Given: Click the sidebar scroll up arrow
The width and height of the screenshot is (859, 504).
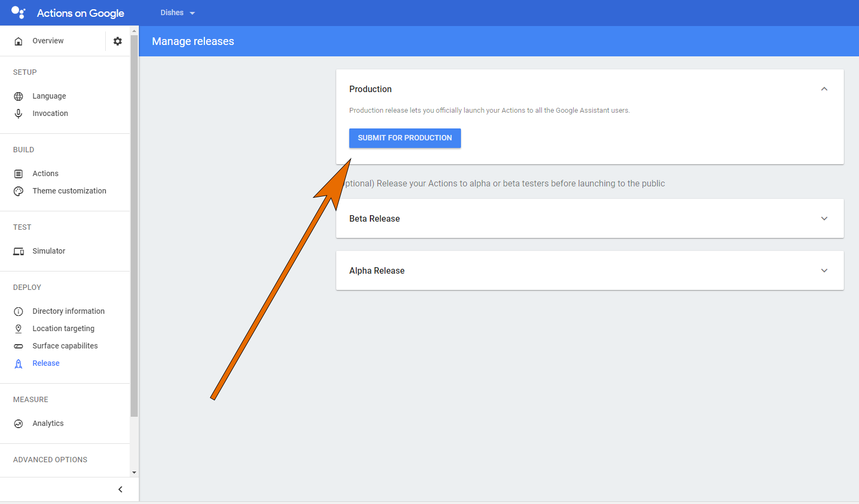Looking at the screenshot, I should point(134,30).
